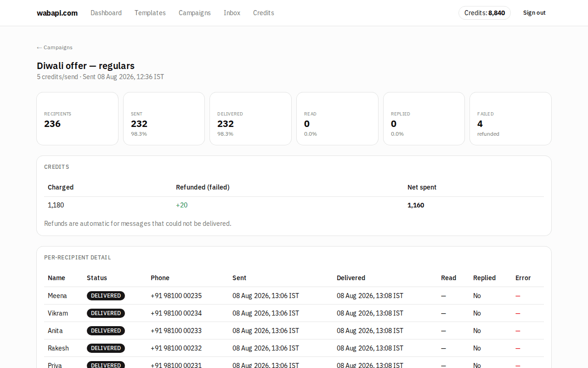Click the DELIVERED badge in Vikram's row
The image size is (588, 368).
point(106,313)
